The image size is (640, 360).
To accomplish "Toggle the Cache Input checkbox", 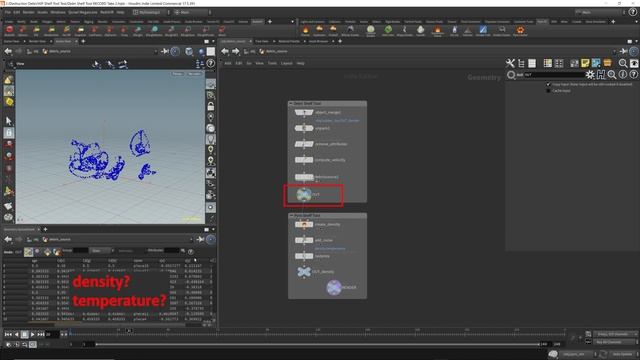I will coord(549,91).
